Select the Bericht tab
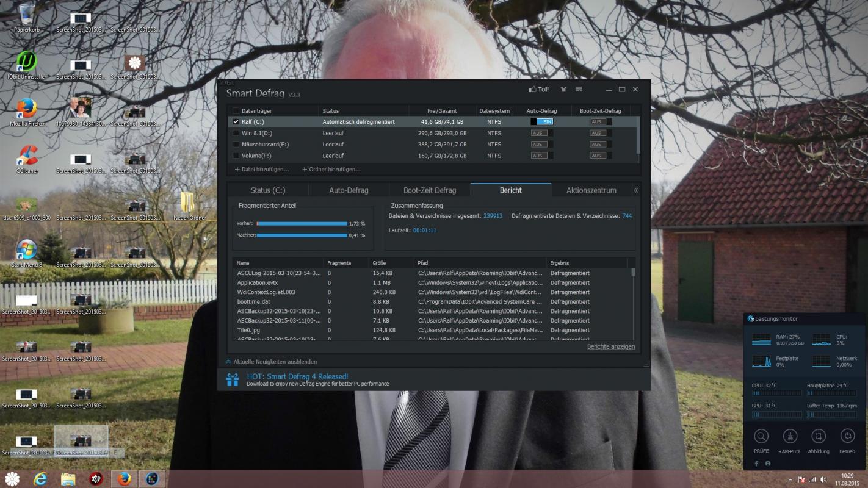The width and height of the screenshot is (868, 488). [510, 190]
